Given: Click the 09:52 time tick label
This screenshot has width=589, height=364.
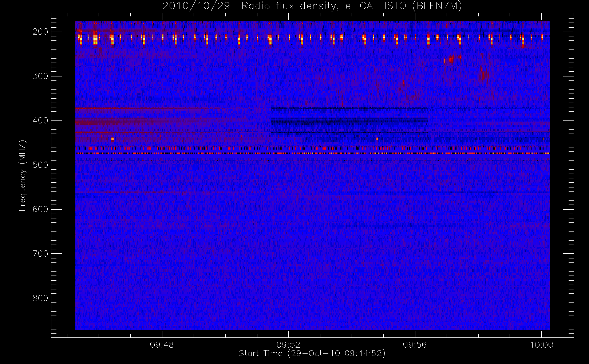Looking at the screenshot, I should pos(288,345).
